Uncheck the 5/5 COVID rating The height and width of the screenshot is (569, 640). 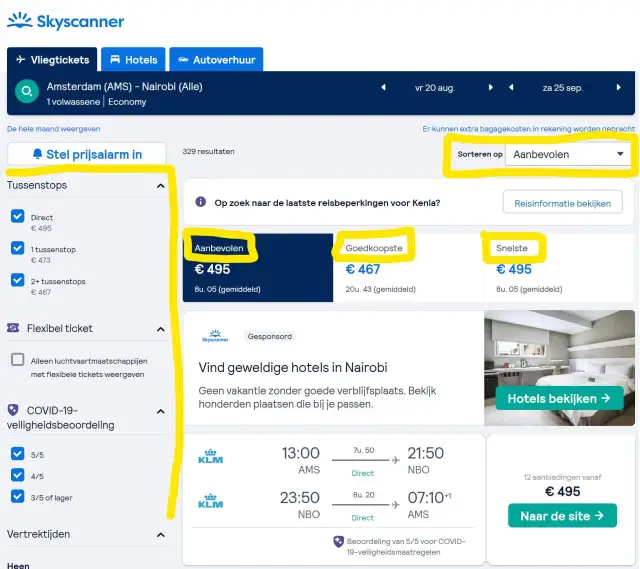pyautogui.click(x=18, y=453)
